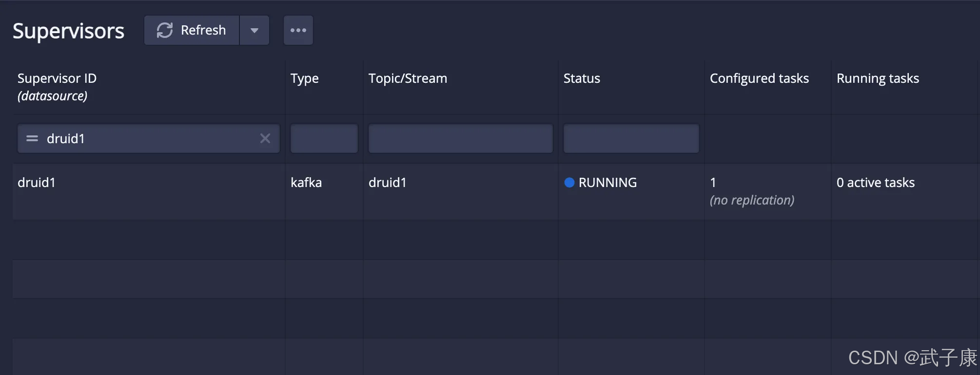The height and width of the screenshot is (375, 980).
Task: Sort by Type column header
Action: (304, 78)
